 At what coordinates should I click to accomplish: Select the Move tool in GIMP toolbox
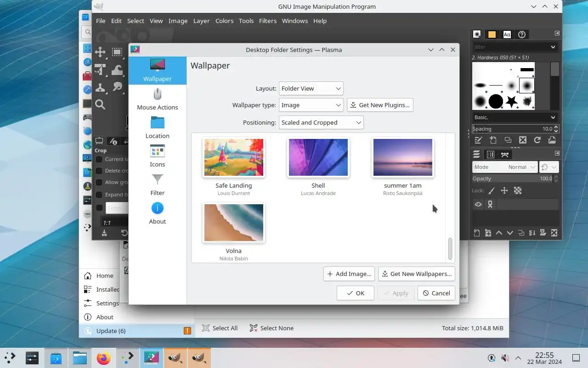[x=100, y=52]
